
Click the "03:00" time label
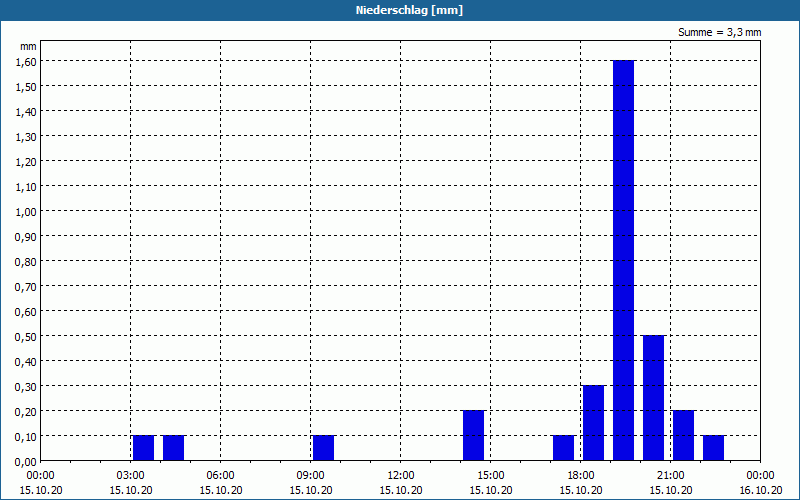click(x=131, y=476)
